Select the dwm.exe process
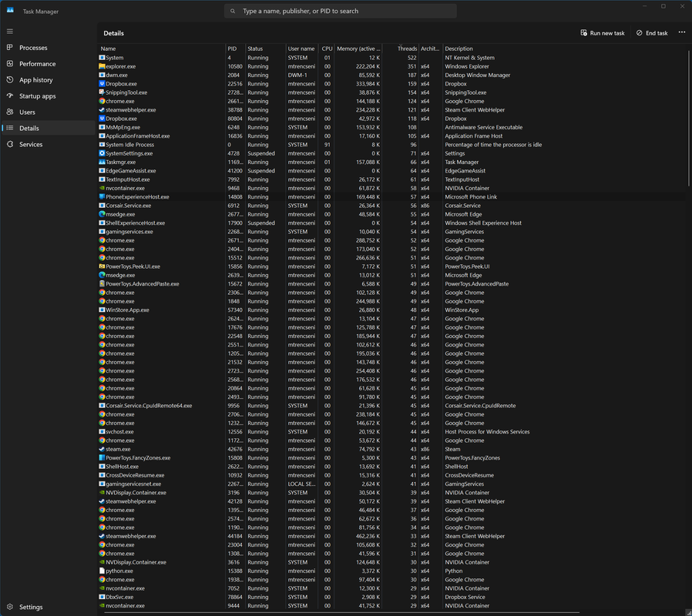Viewport: 692px width, 616px height. [x=391, y=75]
